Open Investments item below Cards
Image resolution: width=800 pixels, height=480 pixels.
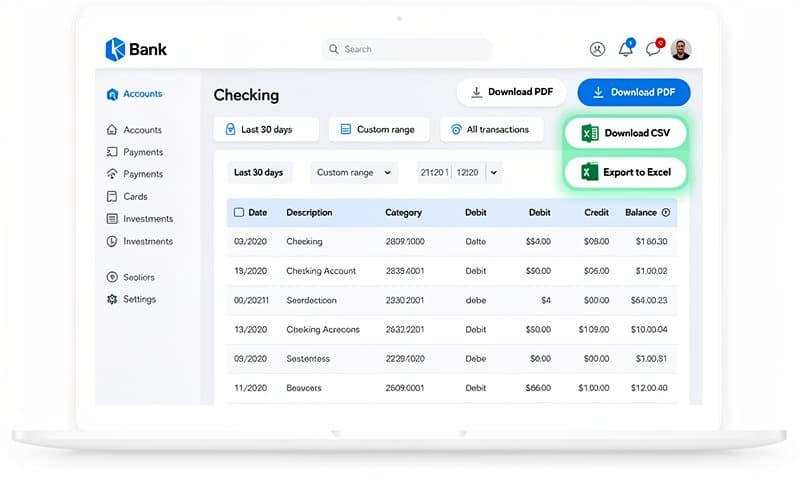click(x=140, y=219)
